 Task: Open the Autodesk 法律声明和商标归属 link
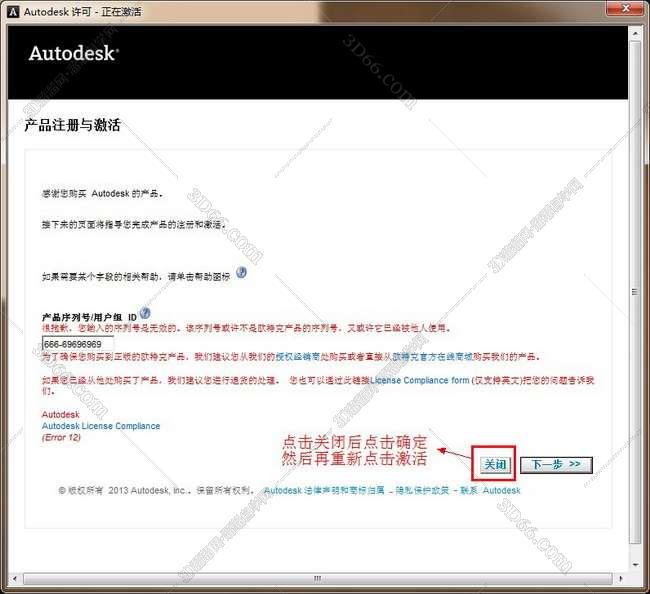tap(324, 490)
